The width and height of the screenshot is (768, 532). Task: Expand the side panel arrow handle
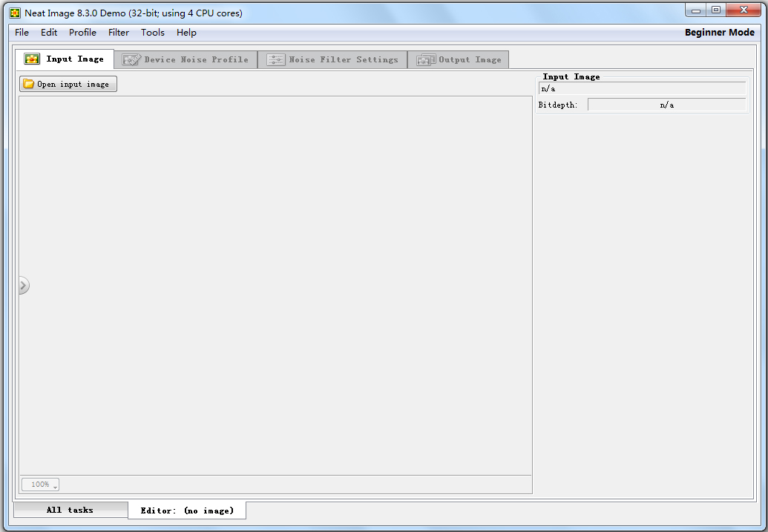coord(24,285)
